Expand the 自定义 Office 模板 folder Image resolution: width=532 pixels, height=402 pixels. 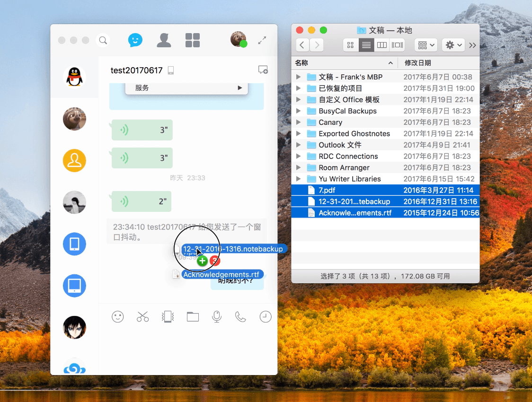pos(298,100)
